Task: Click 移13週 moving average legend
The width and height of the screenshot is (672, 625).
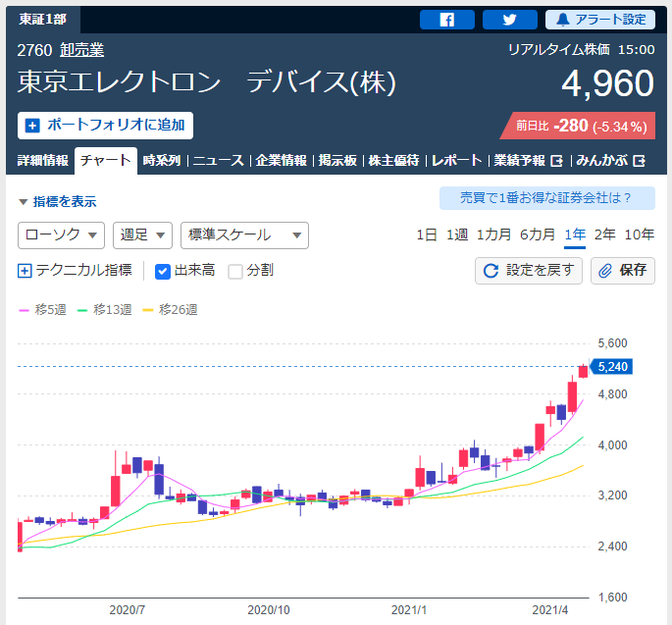Action: (105, 309)
